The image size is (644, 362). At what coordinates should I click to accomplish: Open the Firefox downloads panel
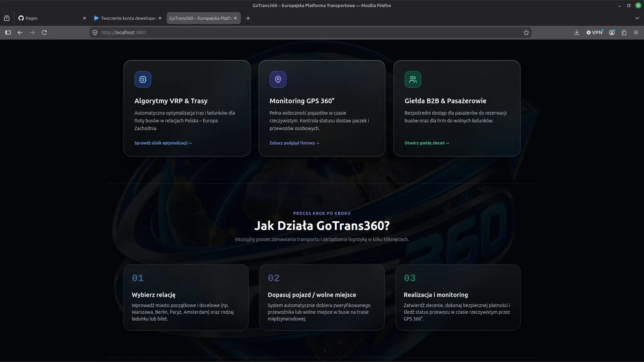577,33
